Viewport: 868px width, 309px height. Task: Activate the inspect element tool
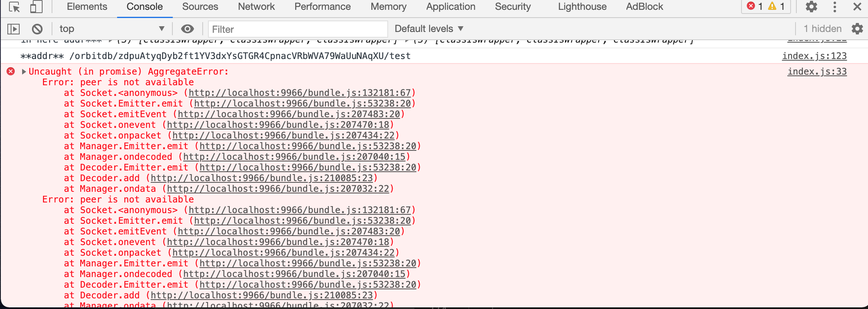coord(13,7)
